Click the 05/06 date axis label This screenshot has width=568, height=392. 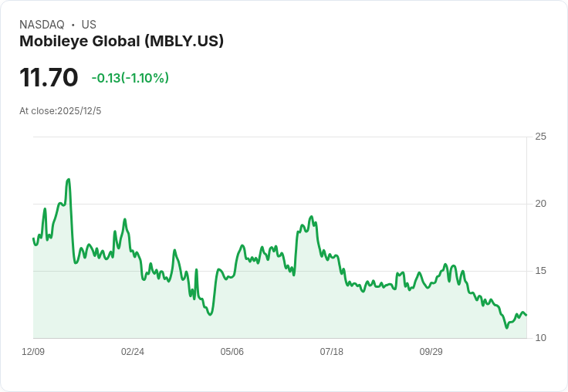tap(232, 352)
